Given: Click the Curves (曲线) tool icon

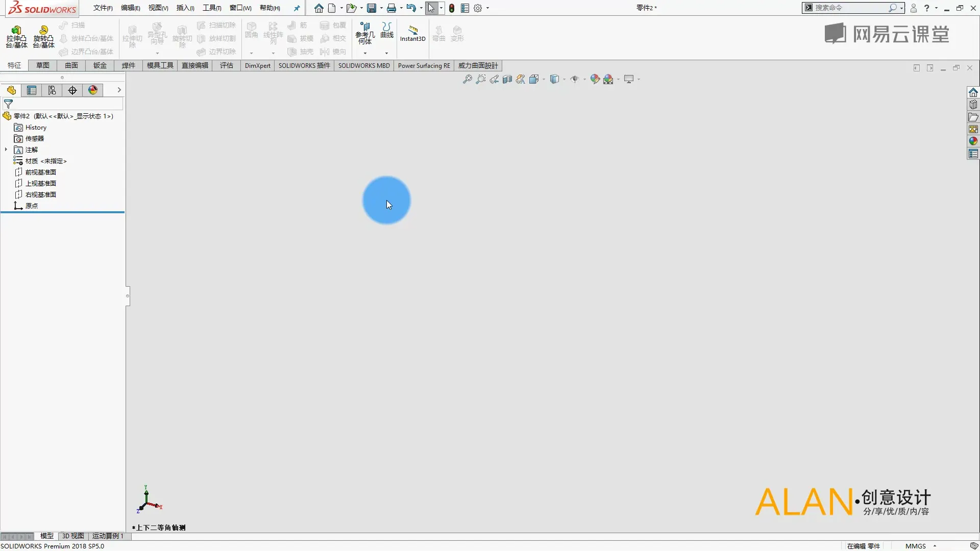Looking at the screenshot, I should (x=387, y=28).
